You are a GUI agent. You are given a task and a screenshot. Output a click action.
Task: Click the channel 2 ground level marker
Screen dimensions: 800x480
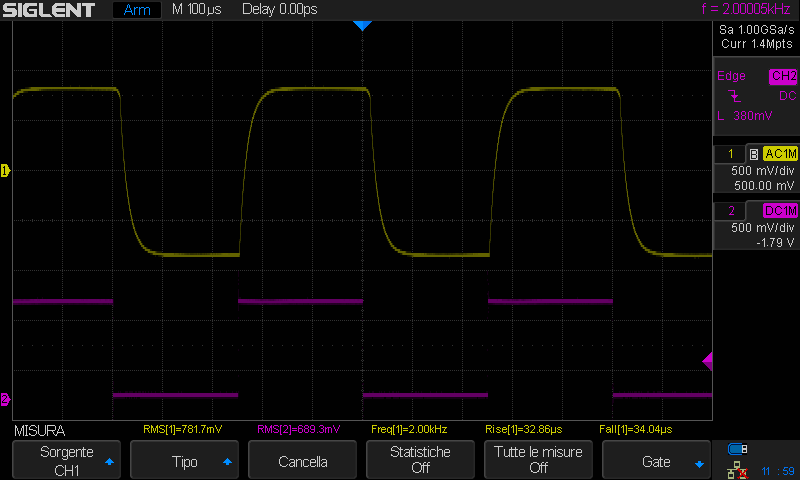pos(5,399)
